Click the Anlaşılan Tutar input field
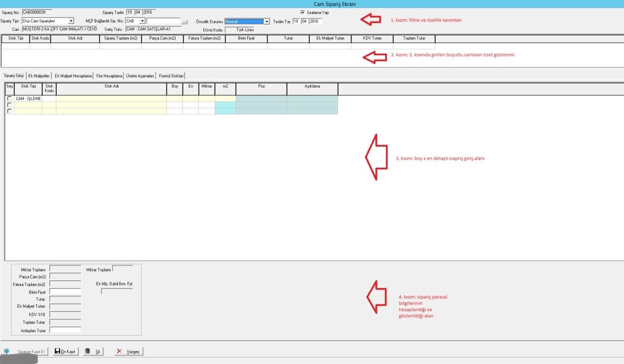 pyautogui.click(x=65, y=329)
